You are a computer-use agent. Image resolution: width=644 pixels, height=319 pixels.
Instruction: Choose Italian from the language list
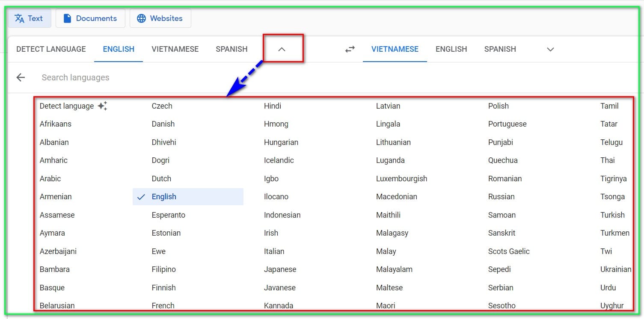[274, 251]
